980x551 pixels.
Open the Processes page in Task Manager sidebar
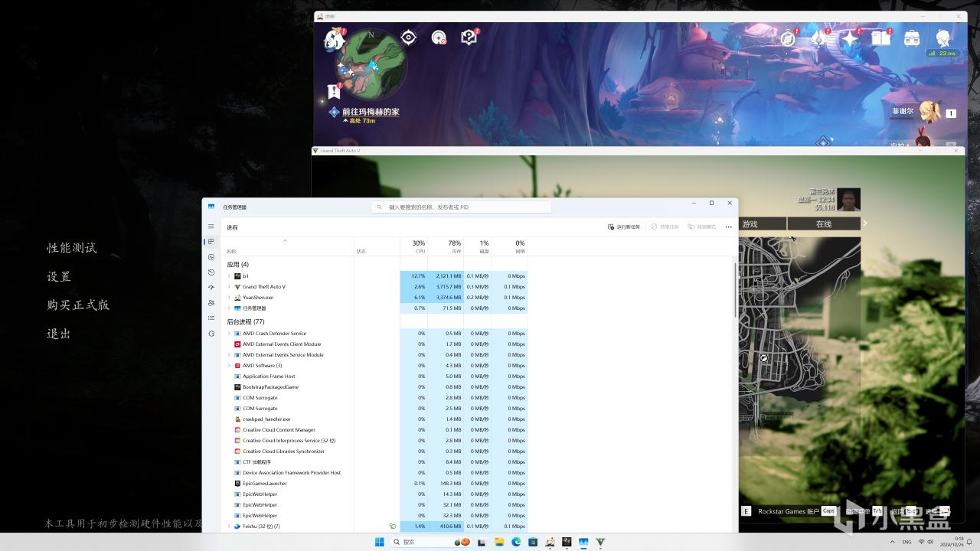pos(211,242)
